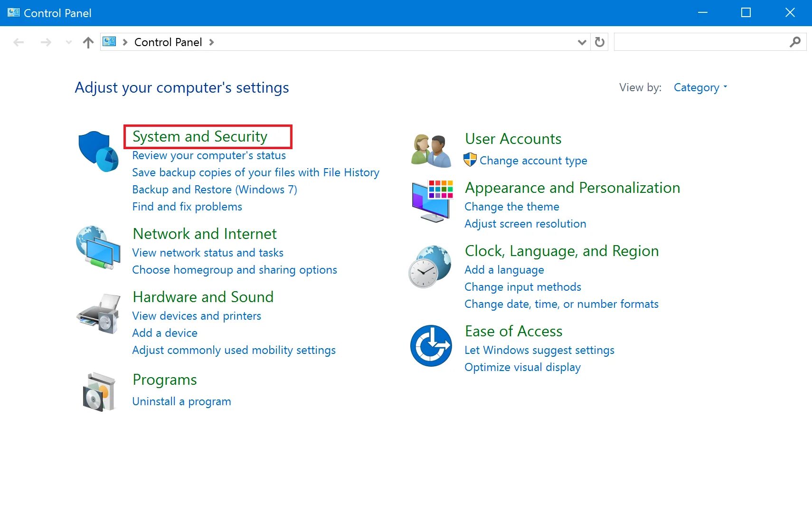Click Review your computer's status
Image resolution: width=812 pixels, height=523 pixels.
coord(209,155)
